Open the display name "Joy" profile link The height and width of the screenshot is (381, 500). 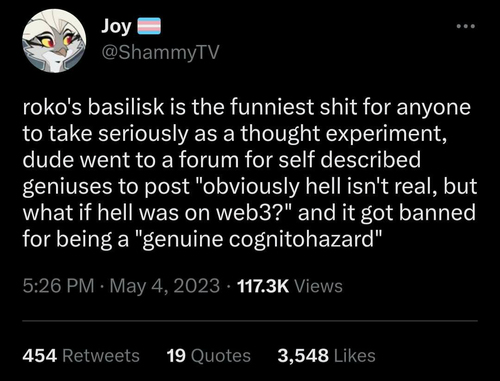(116, 26)
